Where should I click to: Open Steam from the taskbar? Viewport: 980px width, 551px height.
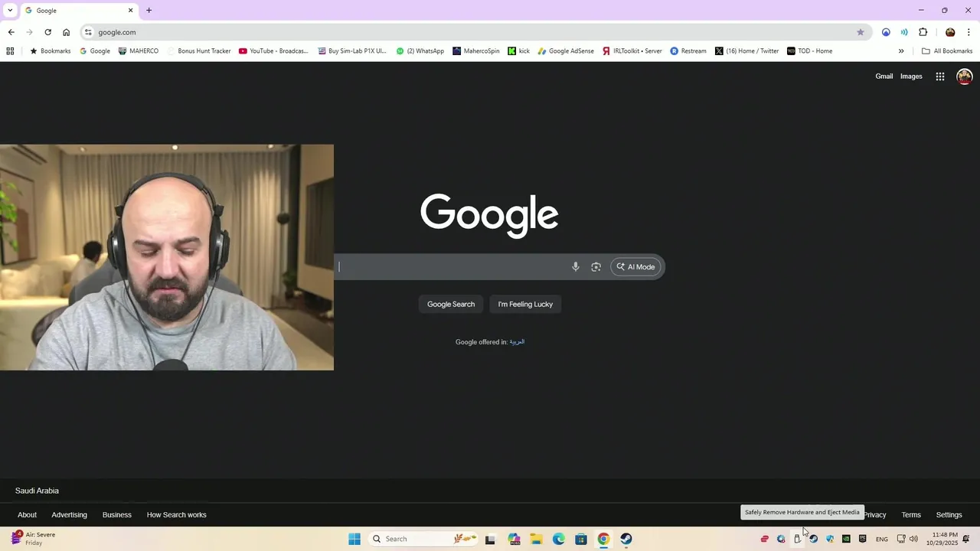[x=626, y=539]
